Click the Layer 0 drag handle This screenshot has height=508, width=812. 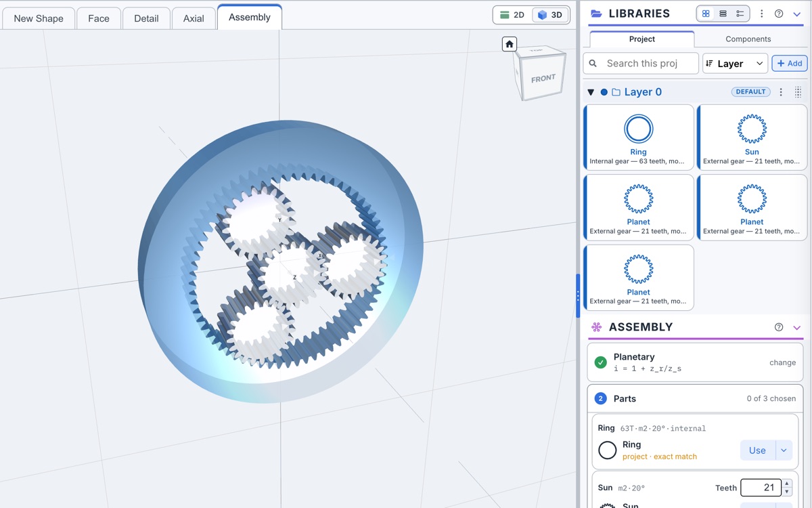point(798,92)
